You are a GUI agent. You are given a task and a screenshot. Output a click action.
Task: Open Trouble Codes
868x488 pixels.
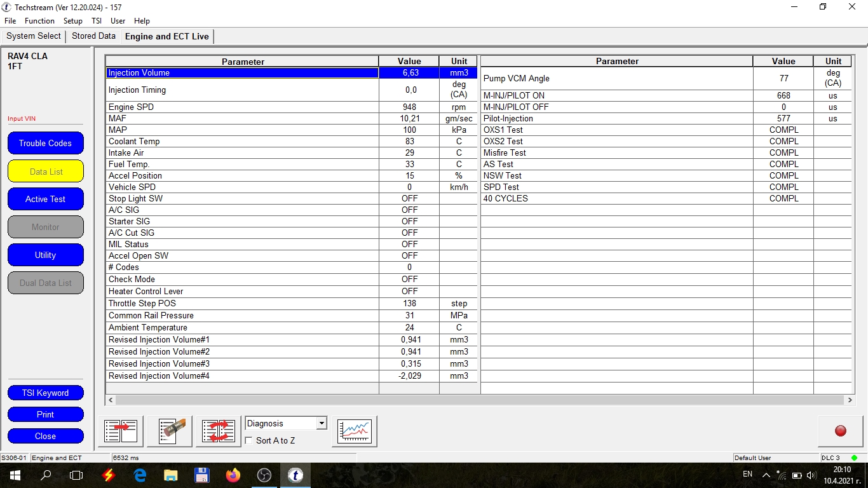pyautogui.click(x=46, y=143)
